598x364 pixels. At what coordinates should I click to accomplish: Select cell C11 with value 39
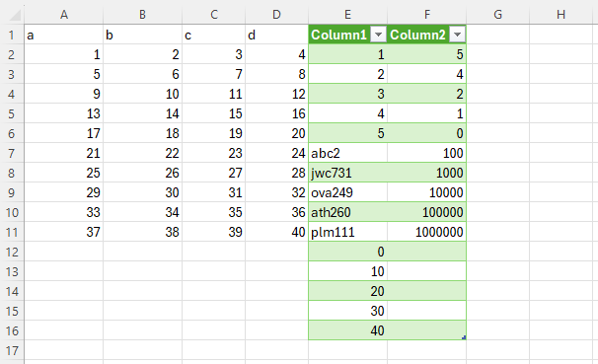(x=213, y=232)
